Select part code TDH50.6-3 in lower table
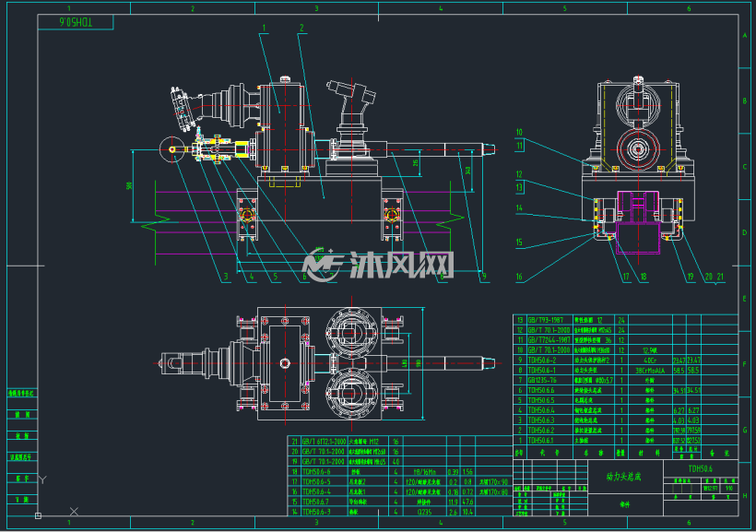This screenshot has height=532, width=756. pyautogui.click(x=316, y=513)
